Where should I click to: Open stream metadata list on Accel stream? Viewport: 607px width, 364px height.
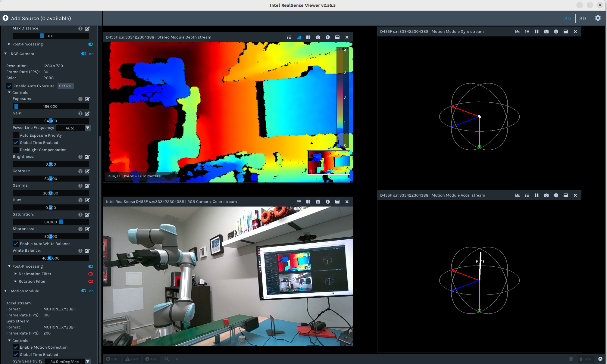(527, 195)
